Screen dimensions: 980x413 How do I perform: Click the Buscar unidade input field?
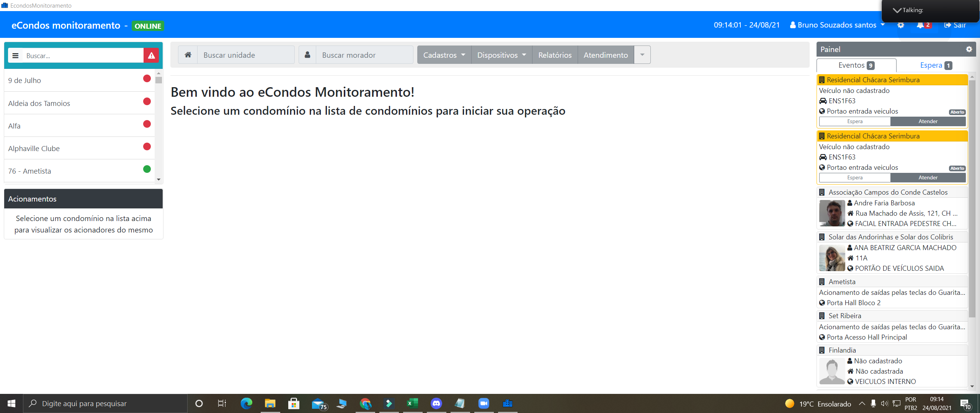pyautogui.click(x=246, y=55)
